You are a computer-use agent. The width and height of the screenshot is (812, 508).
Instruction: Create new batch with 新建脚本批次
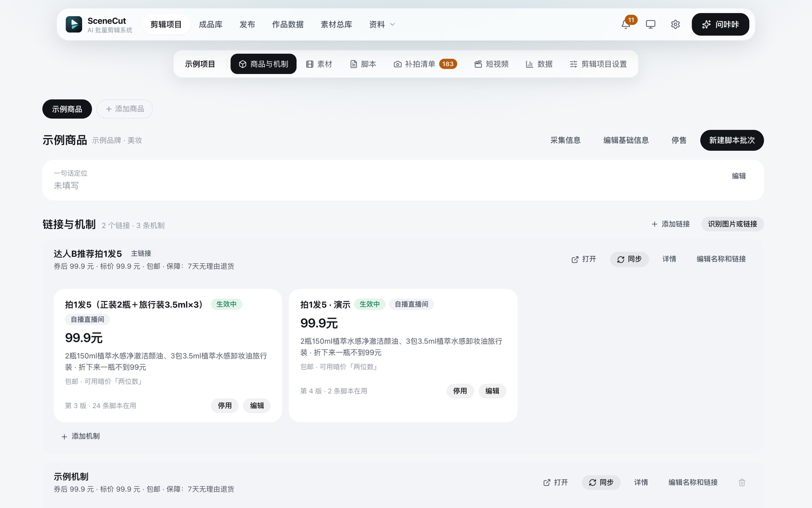click(732, 140)
